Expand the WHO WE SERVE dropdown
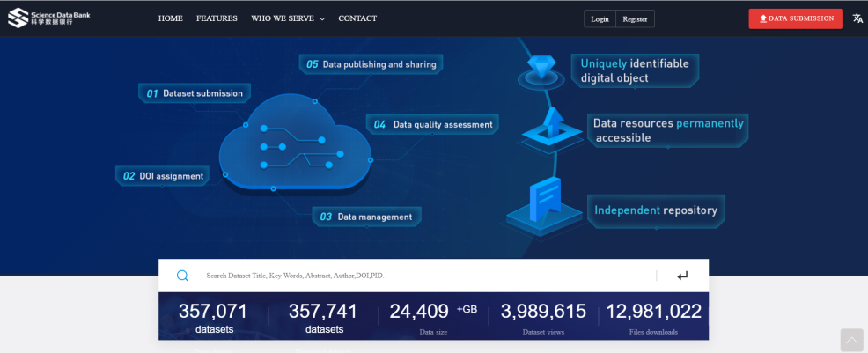Image resolution: width=868 pixels, height=353 pixels. coord(287,18)
